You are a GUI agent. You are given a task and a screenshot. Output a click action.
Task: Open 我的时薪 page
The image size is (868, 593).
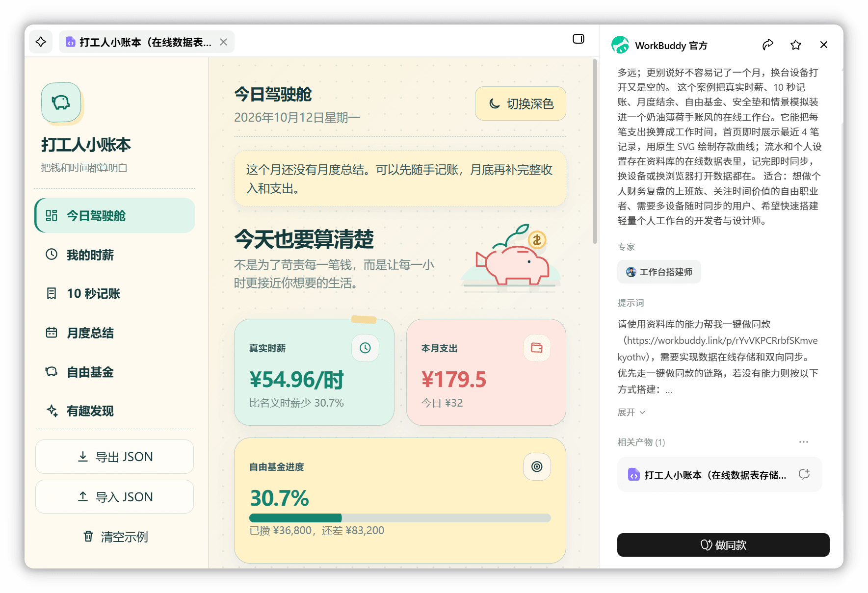click(x=115, y=255)
